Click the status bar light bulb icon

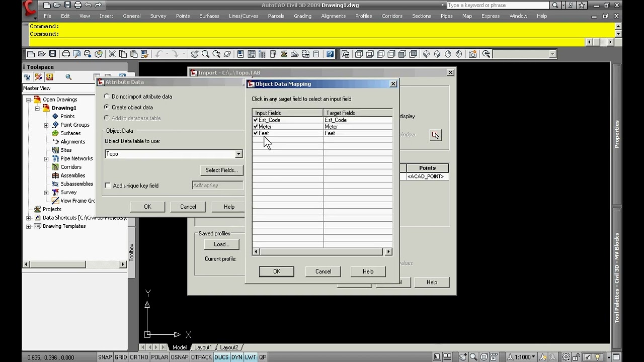597,357
